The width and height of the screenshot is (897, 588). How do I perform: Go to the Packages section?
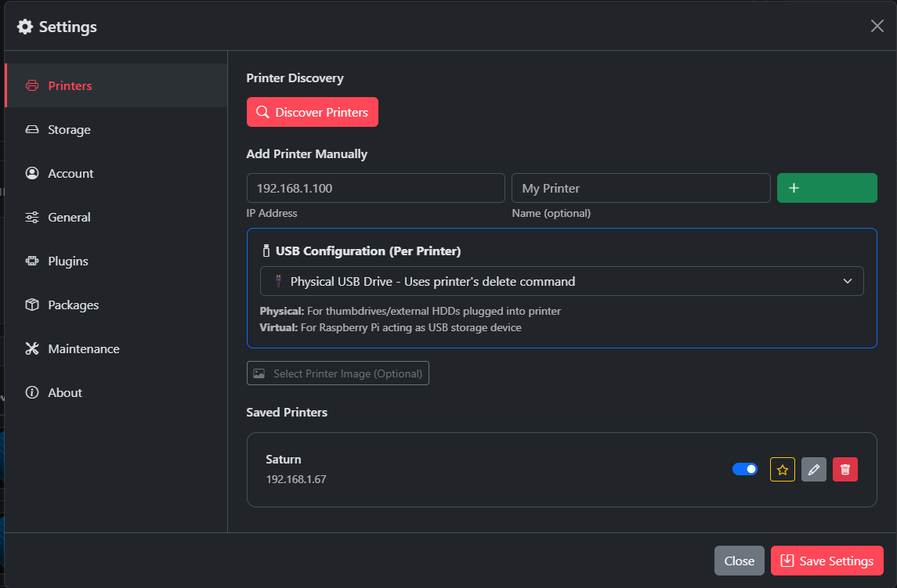[x=73, y=305]
